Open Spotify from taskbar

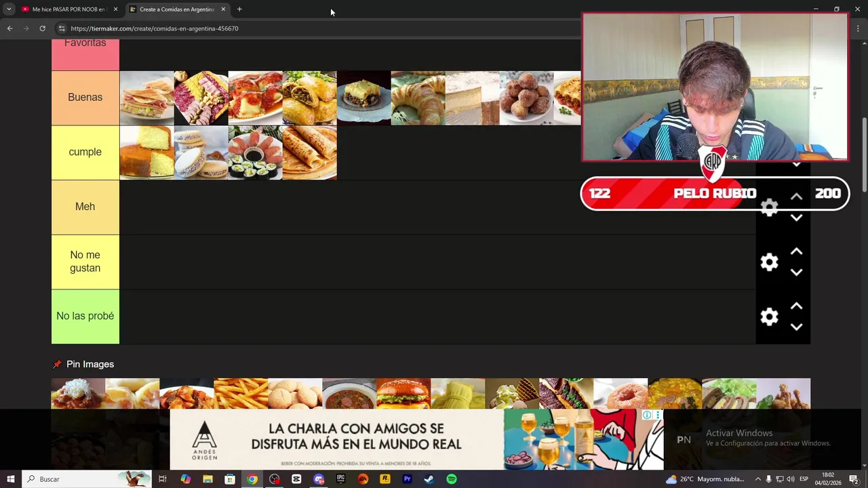(x=452, y=479)
